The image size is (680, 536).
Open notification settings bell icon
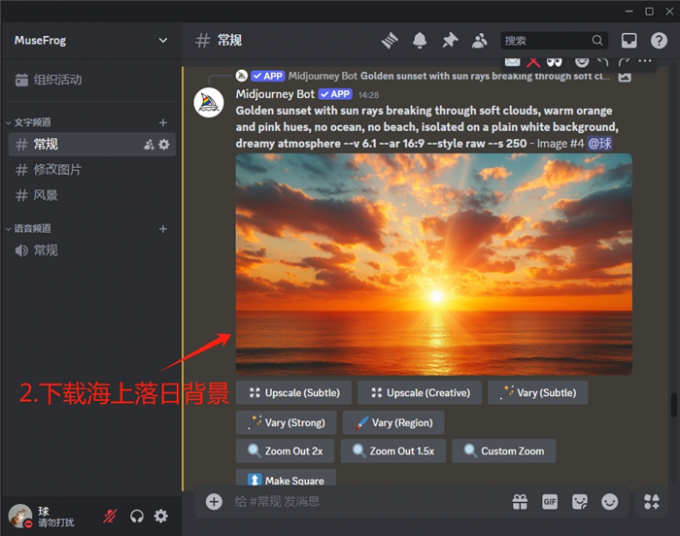(x=419, y=41)
